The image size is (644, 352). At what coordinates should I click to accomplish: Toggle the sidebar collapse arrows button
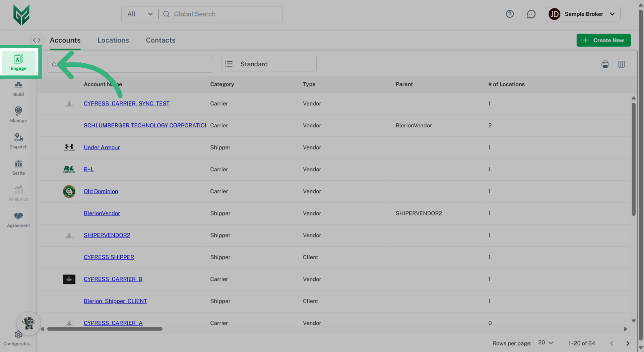pyautogui.click(x=37, y=40)
